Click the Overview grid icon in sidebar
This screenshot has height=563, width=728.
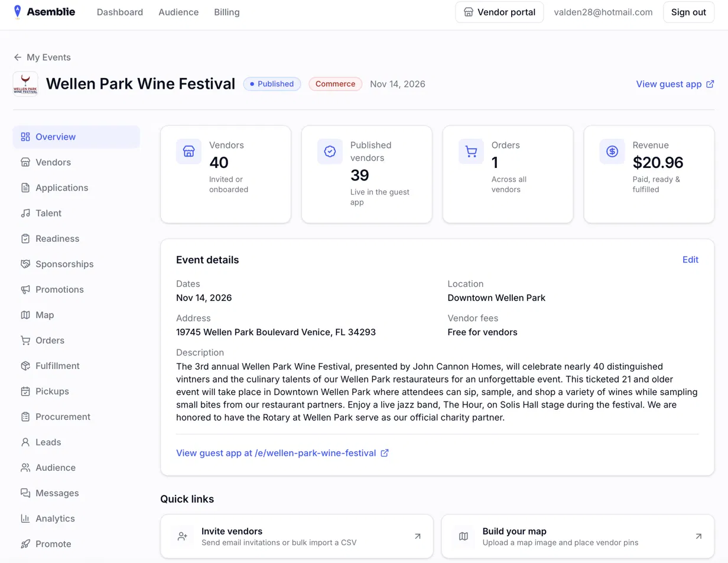pyautogui.click(x=25, y=137)
